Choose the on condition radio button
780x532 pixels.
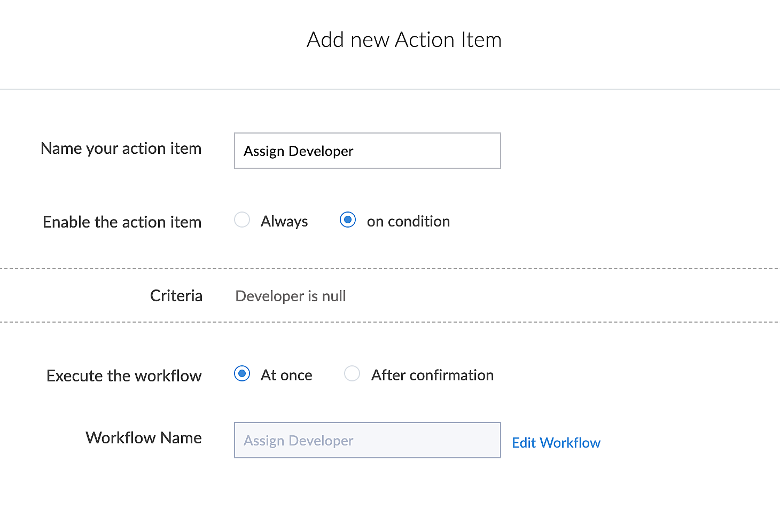point(348,220)
